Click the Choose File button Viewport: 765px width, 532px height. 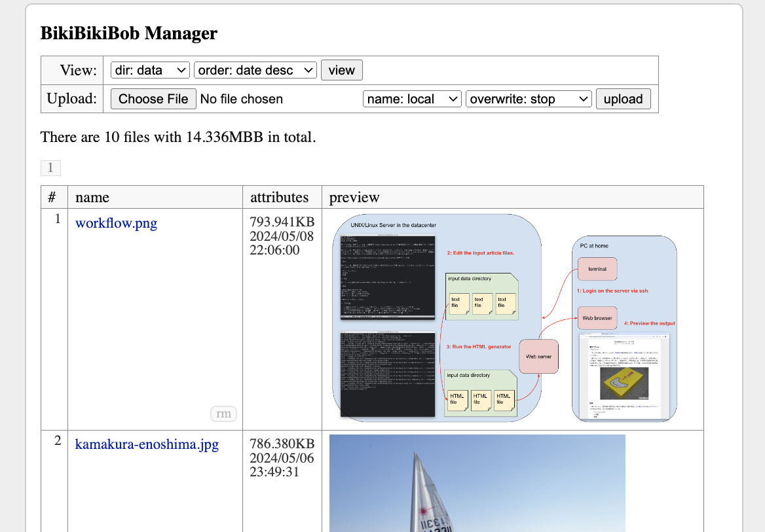click(x=153, y=99)
